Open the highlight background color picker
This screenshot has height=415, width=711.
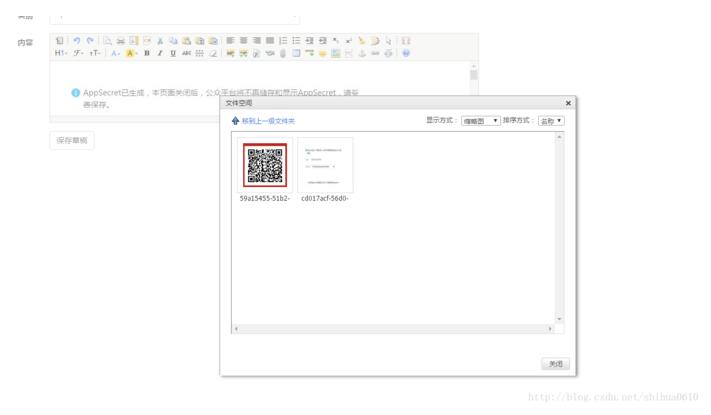tap(131, 53)
